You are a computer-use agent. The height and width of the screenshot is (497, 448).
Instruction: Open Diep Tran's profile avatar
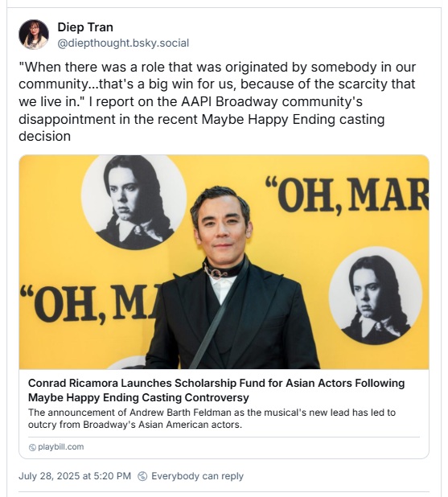[34, 35]
